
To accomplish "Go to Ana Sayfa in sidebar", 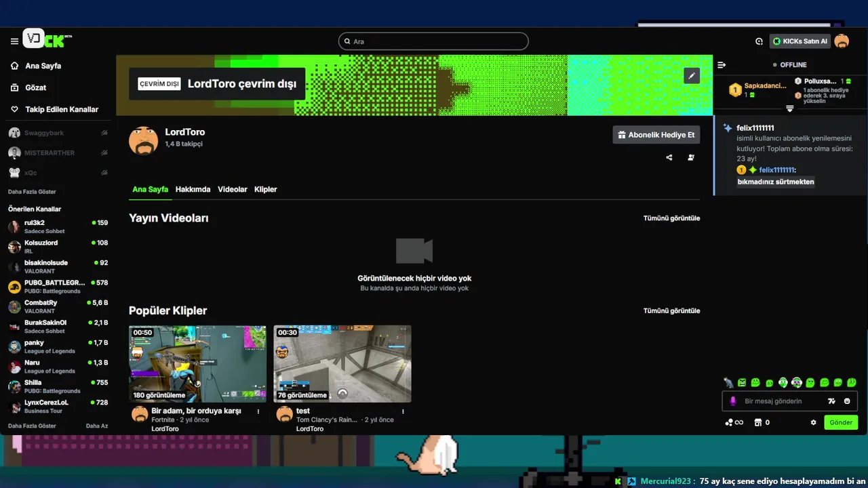I will tap(37, 66).
